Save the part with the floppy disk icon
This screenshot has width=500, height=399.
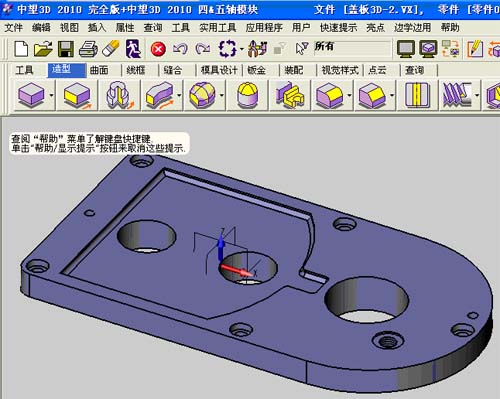click(66, 49)
